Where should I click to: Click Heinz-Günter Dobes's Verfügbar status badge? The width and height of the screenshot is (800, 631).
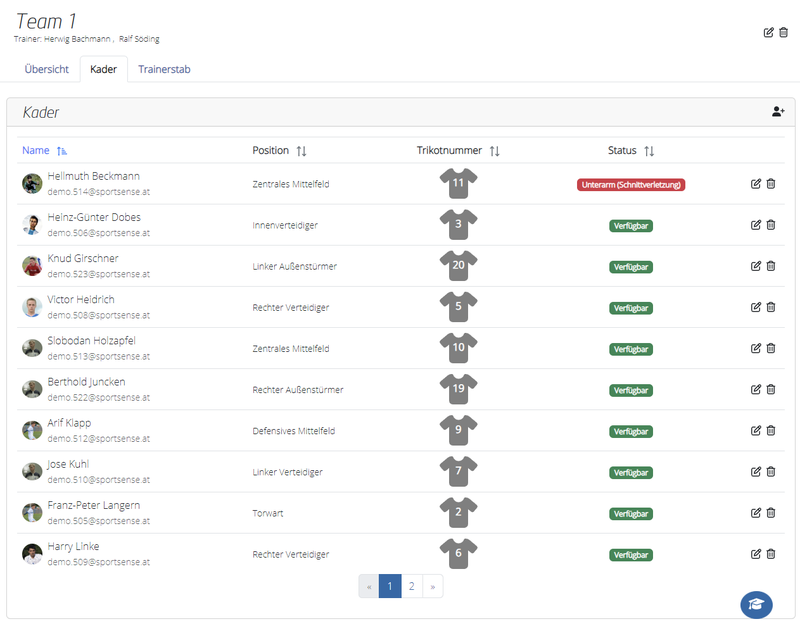(631, 225)
